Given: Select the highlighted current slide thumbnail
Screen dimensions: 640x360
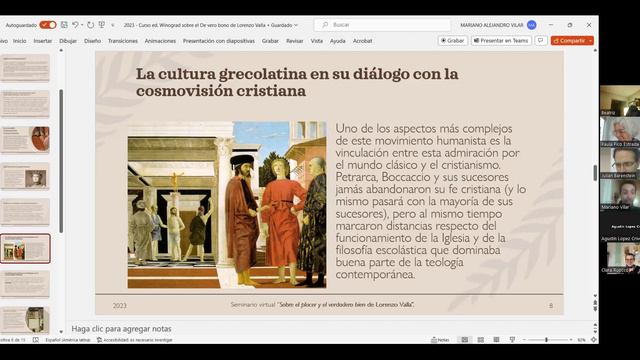Looking at the screenshot, I should 25,249.
